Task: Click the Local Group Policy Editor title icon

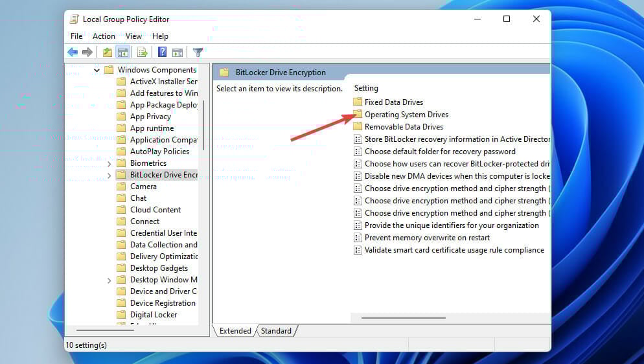Action: [75, 19]
